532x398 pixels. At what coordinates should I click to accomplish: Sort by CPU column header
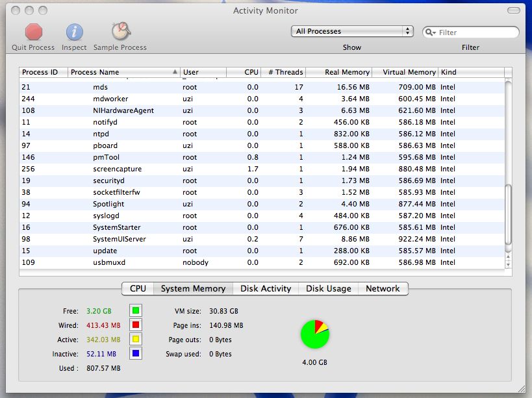[244, 72]
